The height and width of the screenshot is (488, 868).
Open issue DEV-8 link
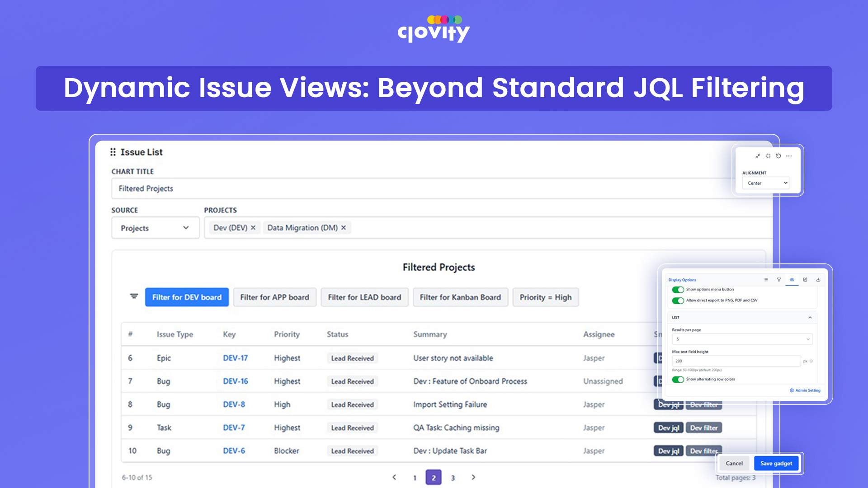(234, 404)
